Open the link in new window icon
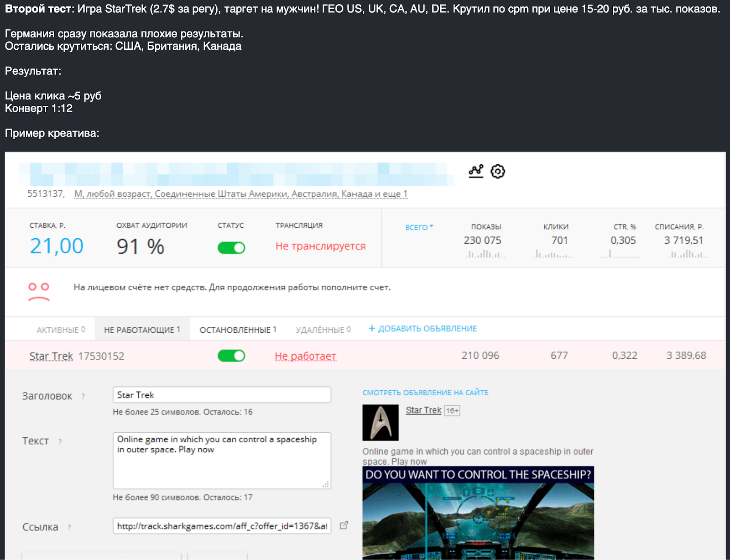 (344, 526)
